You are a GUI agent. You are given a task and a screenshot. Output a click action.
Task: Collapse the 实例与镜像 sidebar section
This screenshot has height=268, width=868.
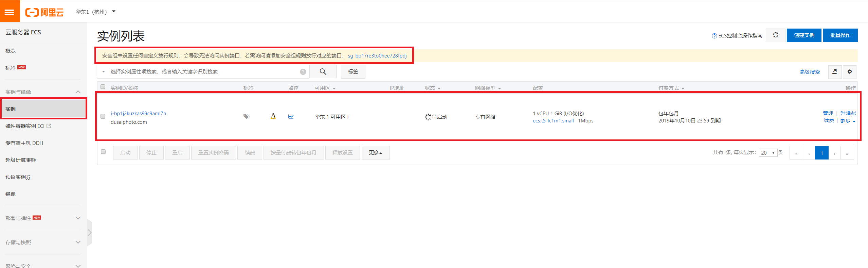coord(78,92)
